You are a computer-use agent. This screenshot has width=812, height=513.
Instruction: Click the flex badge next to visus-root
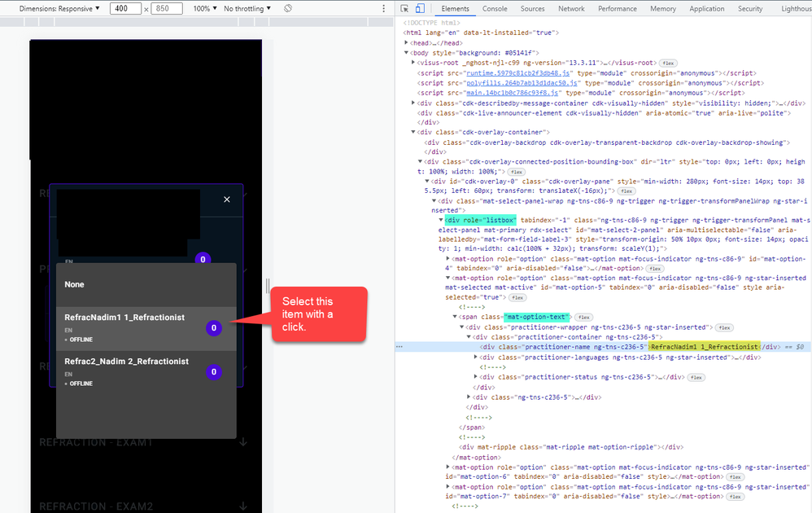click(668, 63)
